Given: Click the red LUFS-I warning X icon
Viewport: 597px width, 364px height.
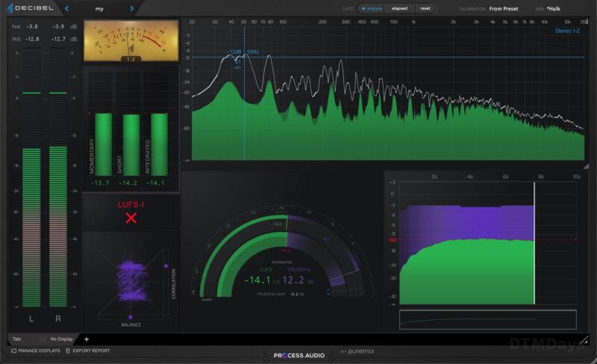Looking at the screenshot, I should click(131, 218).
